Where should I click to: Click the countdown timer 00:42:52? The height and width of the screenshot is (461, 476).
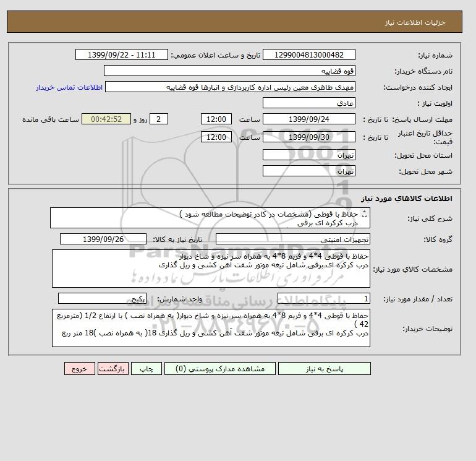(106, 119)
